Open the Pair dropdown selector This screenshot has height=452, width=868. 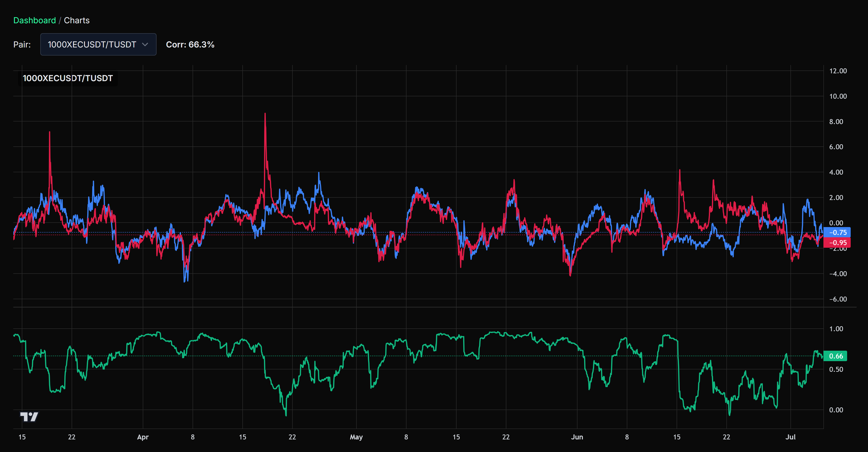[98, 45]
